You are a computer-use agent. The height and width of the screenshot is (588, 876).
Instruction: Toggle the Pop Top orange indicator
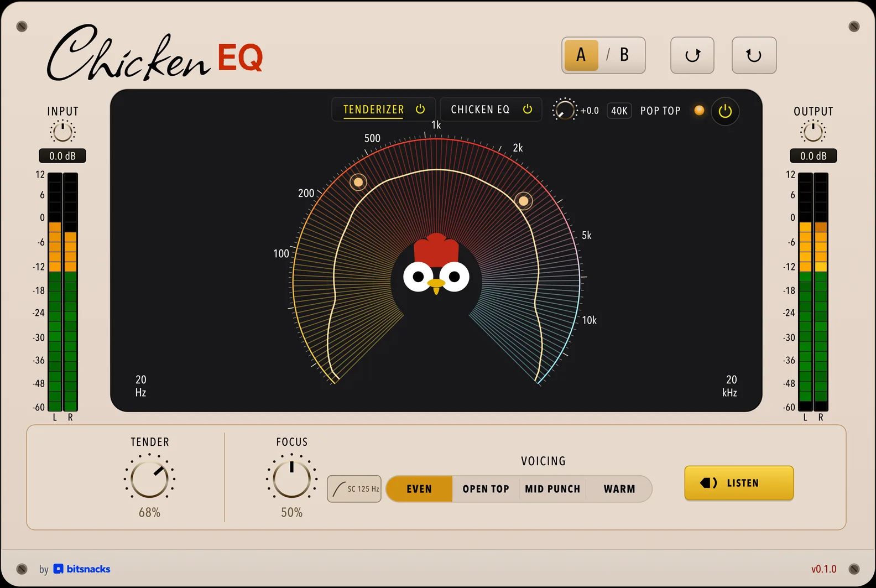click(x=699, y=111)
